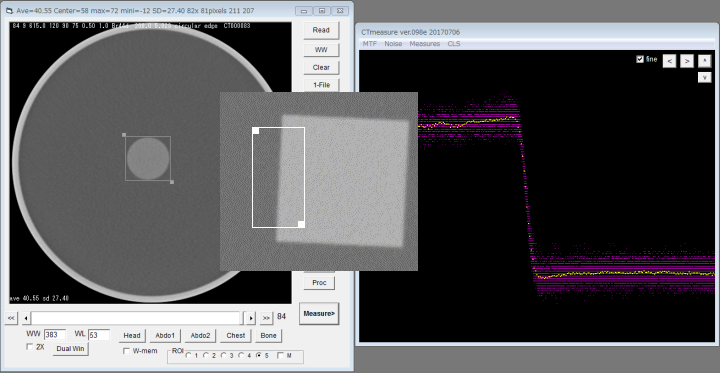Screen dimensions: 720x373
Task: Click the Measure> button
Action: [x=319, y=314]
